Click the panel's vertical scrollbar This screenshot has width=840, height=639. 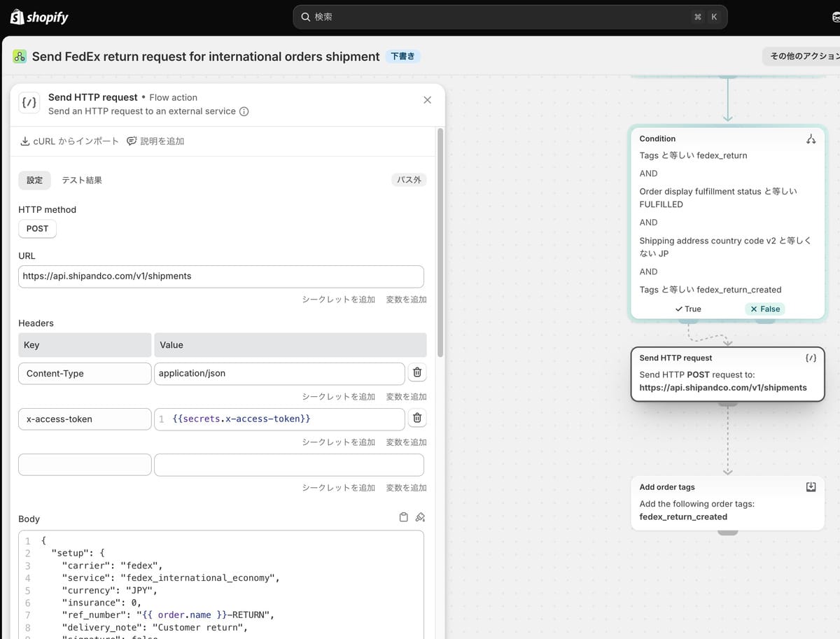pyautogui.click(x=440, y=243)
